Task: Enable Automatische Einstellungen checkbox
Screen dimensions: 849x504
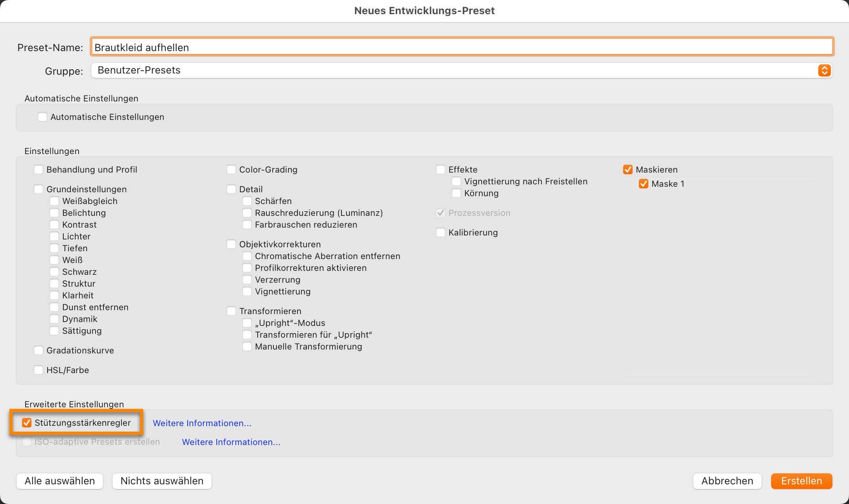Action: [42, 117]
